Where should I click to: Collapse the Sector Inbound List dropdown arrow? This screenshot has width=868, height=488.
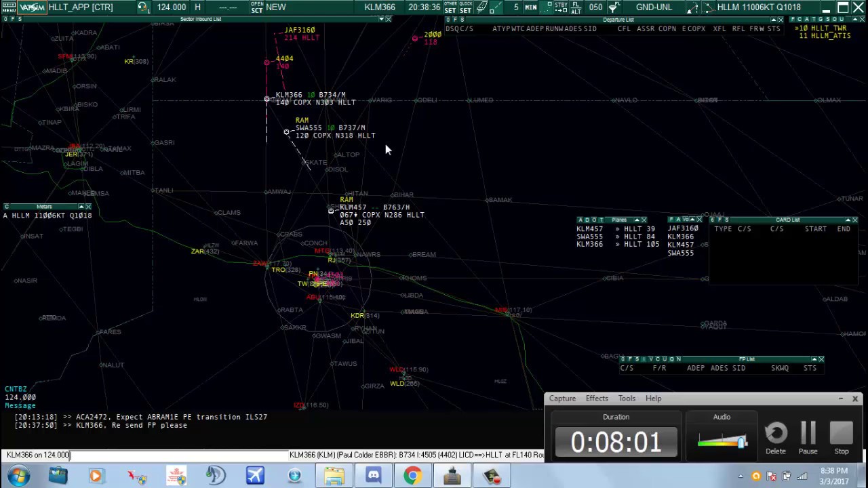coord(381,19)
